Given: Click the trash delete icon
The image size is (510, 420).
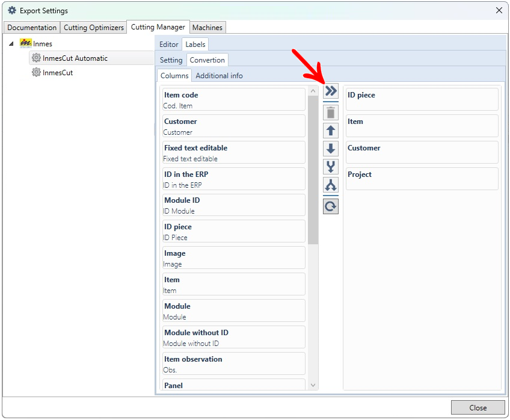Looking at the screenshot, I should click(x=331, y=113).
